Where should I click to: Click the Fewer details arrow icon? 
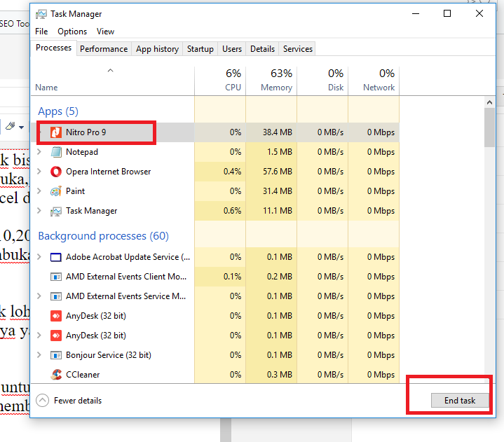pos(43,401)
